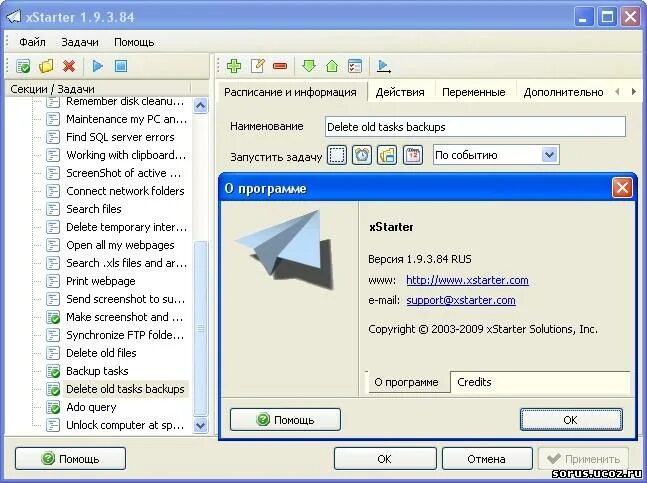The height and width of the screenshot is (483, 647).
Task: Click OK button in main window
Action: click(385, 459)
